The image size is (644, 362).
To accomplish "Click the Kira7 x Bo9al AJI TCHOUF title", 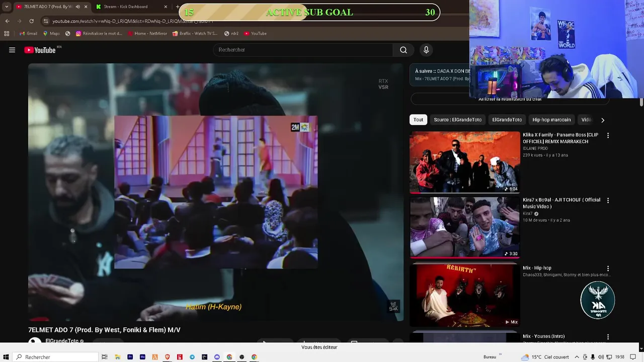I will click(x=561, y=203).
